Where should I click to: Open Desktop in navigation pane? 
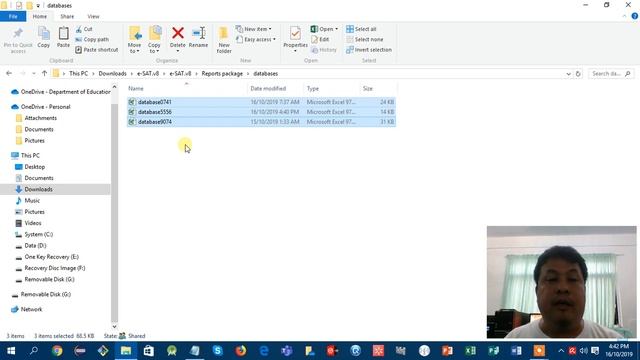click(30, 167)
